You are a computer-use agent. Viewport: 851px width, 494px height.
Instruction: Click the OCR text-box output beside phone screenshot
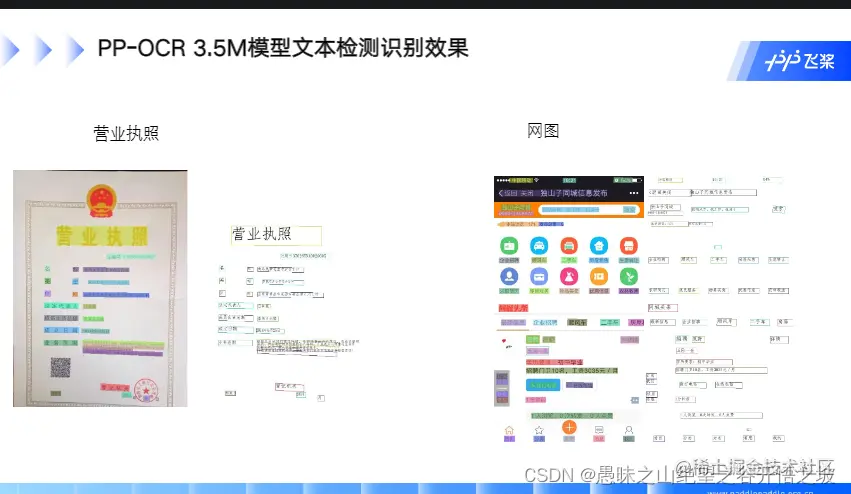720,309
